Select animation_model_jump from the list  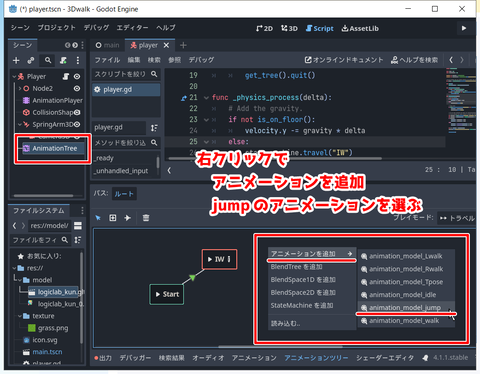(x=406, y=308)
